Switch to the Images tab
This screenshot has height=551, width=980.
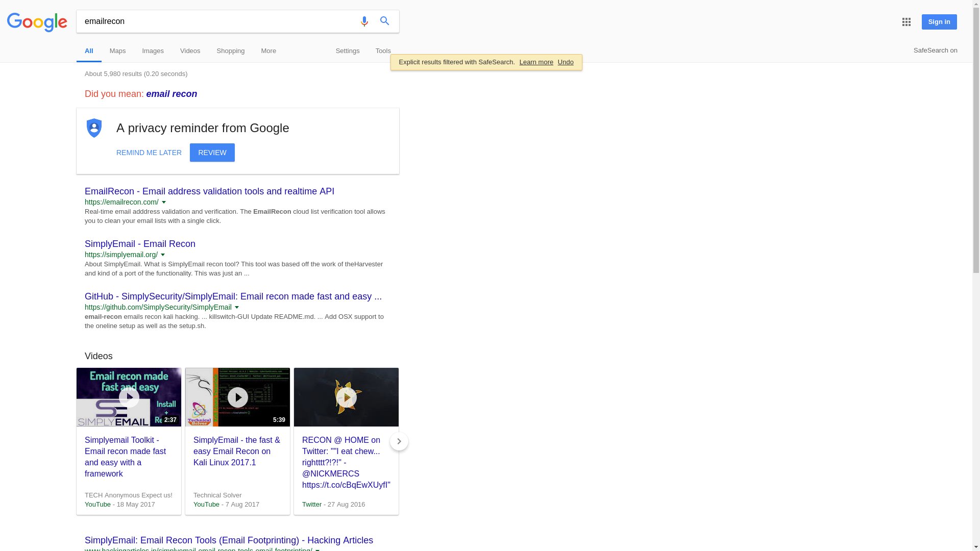[153, 51]
